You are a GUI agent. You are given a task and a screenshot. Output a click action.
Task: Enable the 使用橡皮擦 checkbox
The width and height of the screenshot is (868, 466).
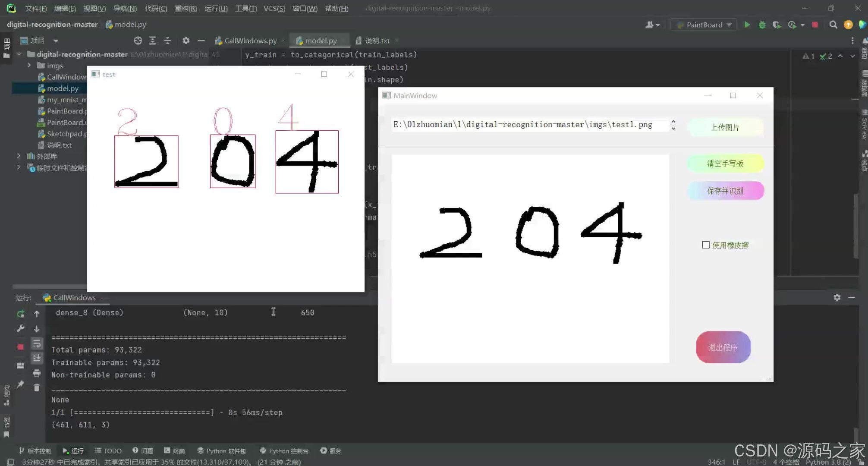point(706,245)
